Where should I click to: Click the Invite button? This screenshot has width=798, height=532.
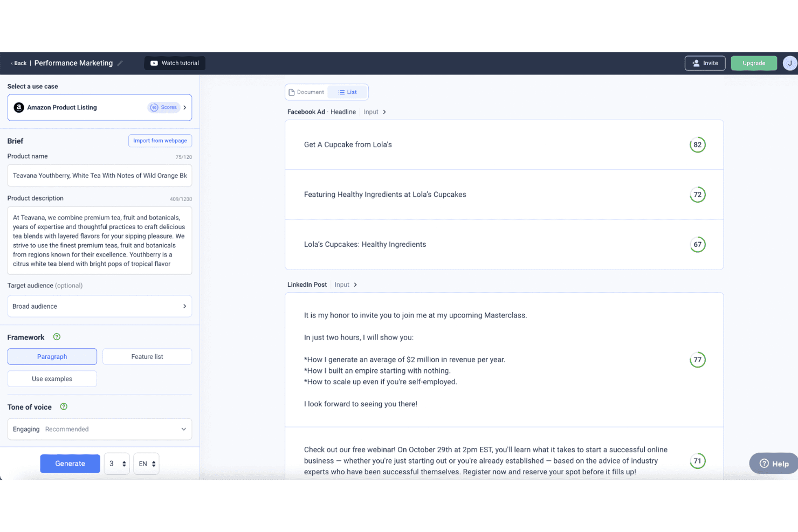[x=705, y=63]
